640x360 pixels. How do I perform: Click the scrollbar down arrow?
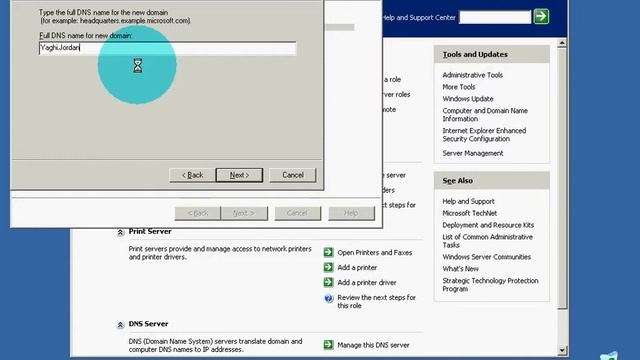pyautogui.click(x=562, y=350)
